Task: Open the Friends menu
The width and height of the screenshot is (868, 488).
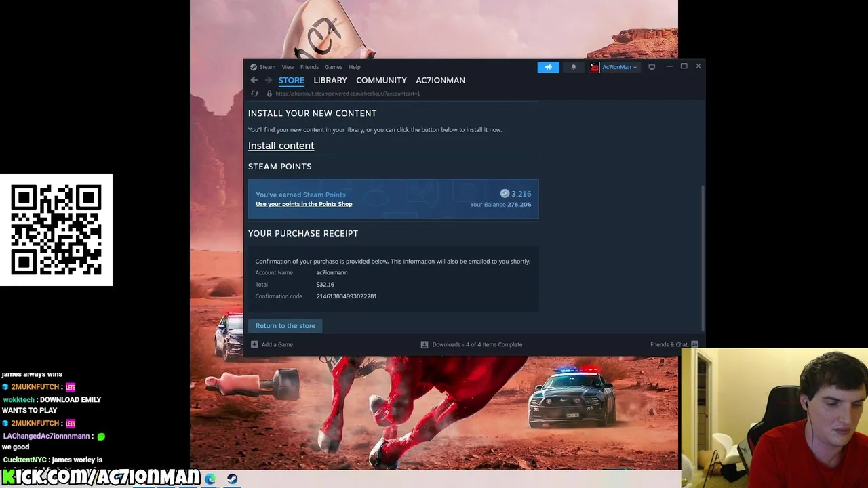Action: tap(309, 67)
